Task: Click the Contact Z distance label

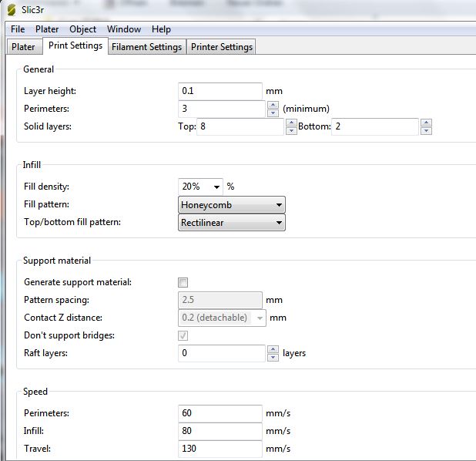Action: pyautogui.click(x=63, y=318)
